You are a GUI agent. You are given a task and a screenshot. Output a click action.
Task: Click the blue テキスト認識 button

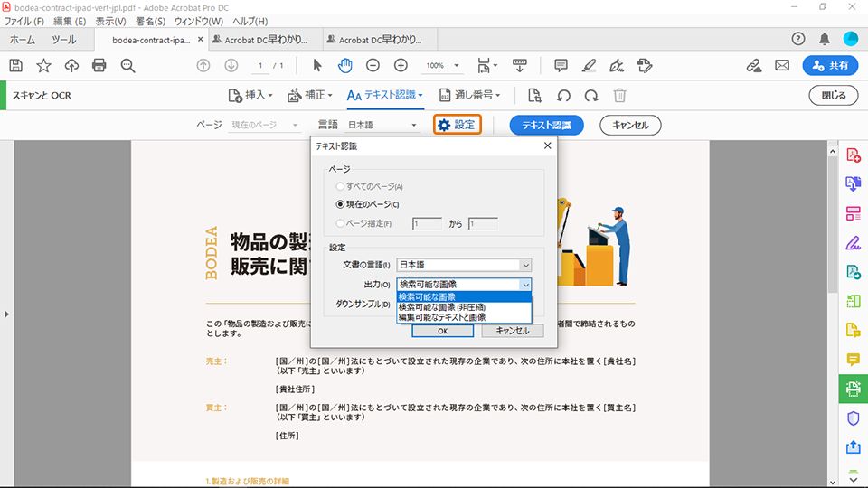click(546, 125)
